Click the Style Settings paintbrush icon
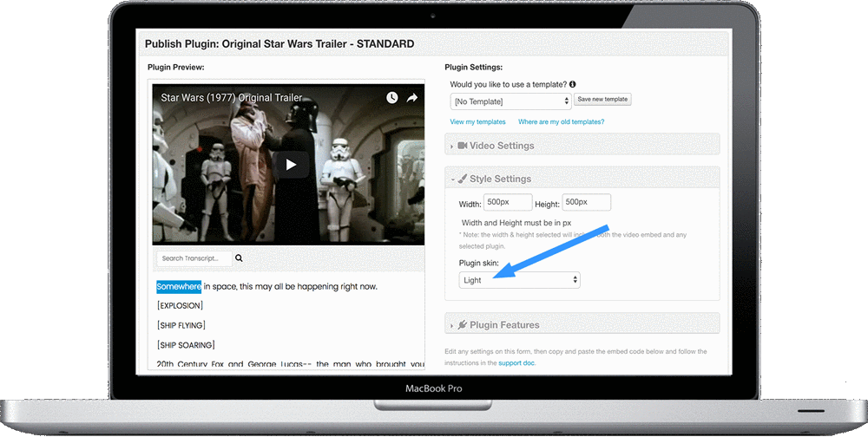The width and height of the screenshot is (868, 437). coord(463,179)
